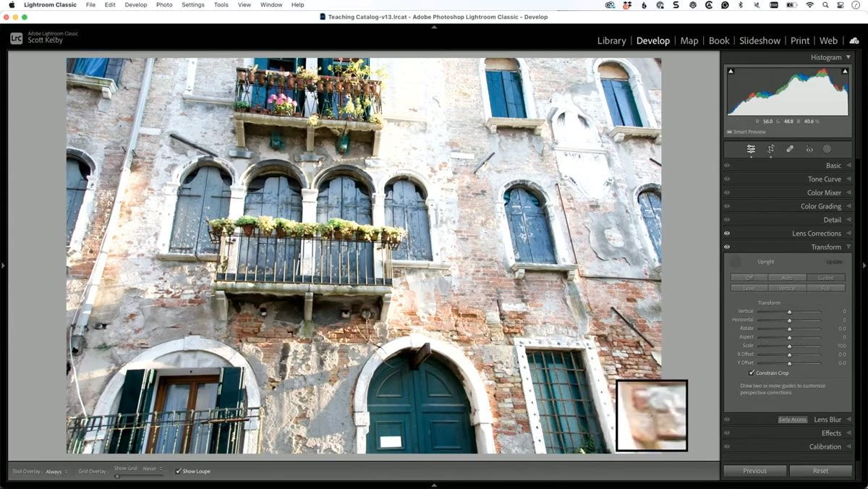This screenshot has width=868, height=489.
Task: Disable Lens Corrections with eye toggle
Action: click(x=727, y=234)
